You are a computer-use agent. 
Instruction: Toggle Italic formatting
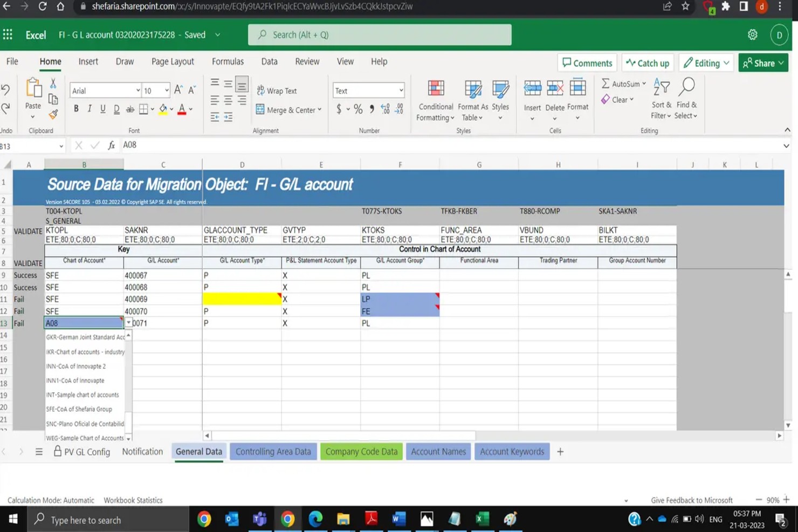[90, 109]
